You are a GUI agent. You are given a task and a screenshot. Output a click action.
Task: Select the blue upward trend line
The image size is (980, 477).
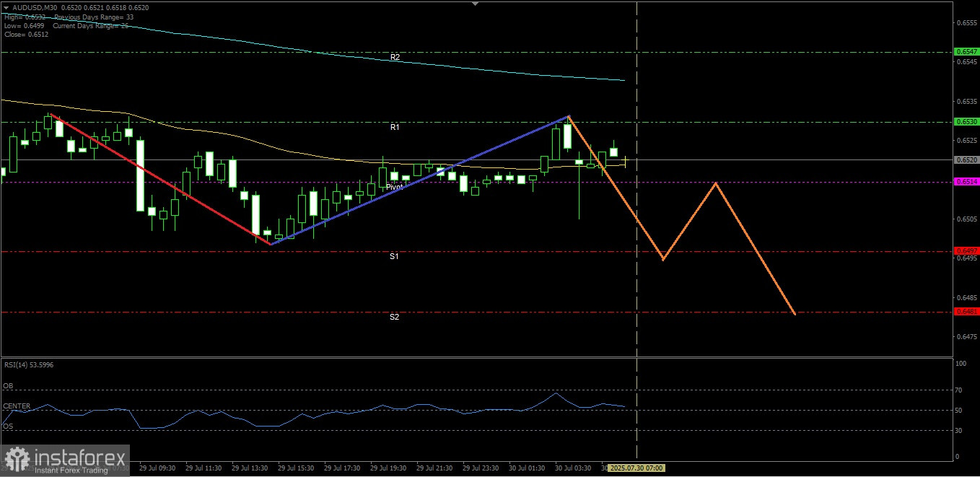[x=419, y=180]
